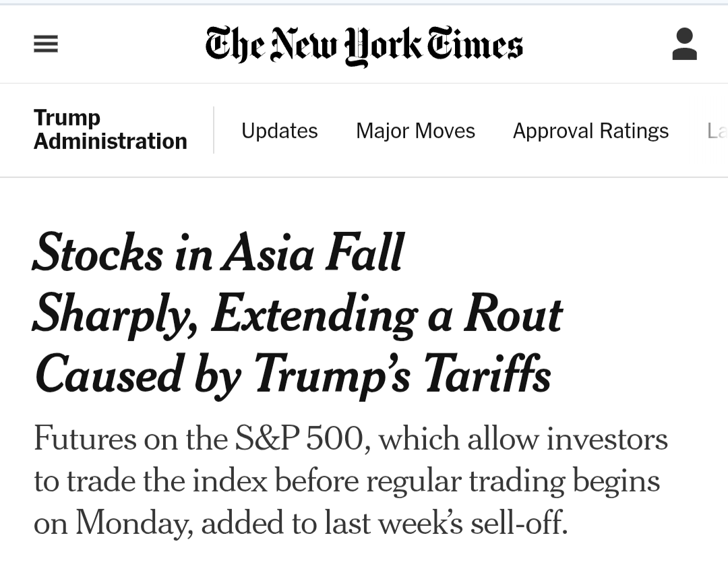The width and height of the screenshot is (728, 571).
Task: Click "Ratings" in the navigation bar
Action: click(634, 131)
